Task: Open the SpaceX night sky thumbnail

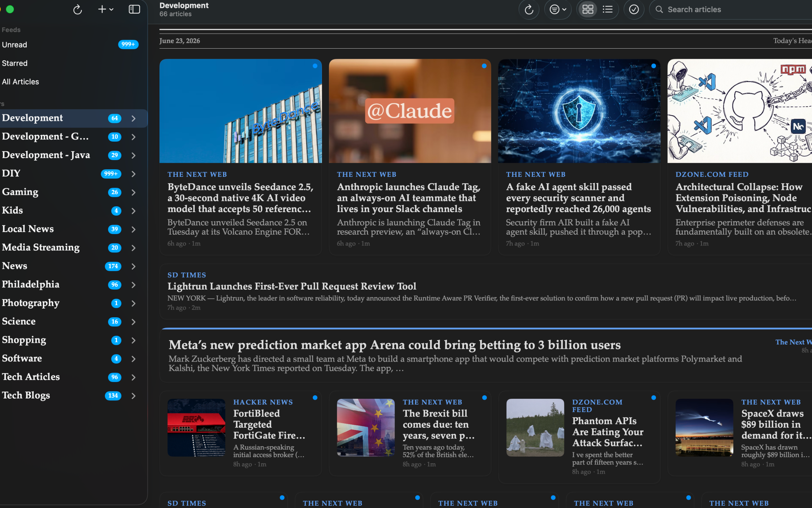Action: point(704,427)
